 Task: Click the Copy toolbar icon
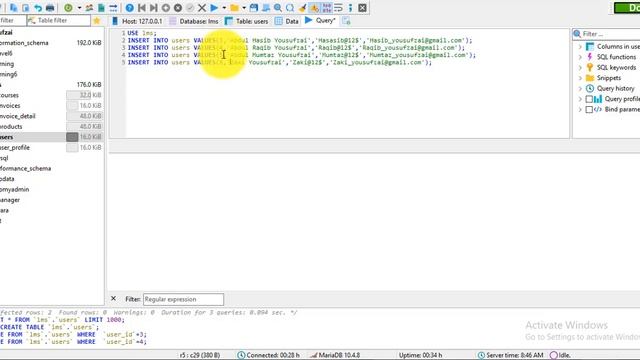coord(13,8)
